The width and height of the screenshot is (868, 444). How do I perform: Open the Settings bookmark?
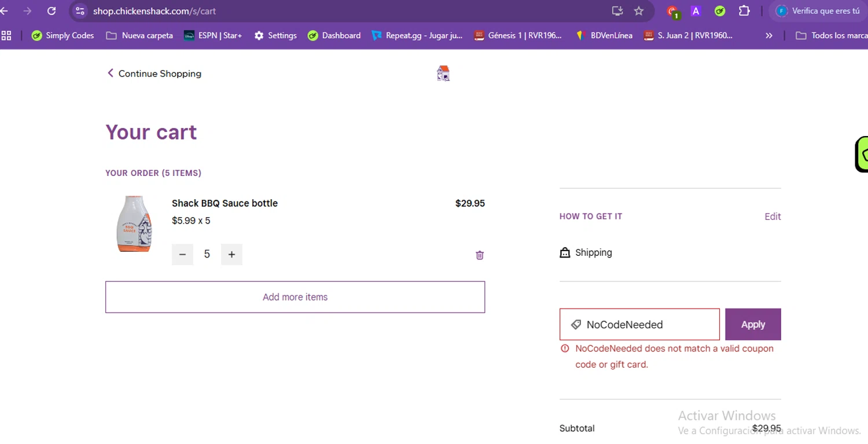pyautogui.click(x=275, y=35)
